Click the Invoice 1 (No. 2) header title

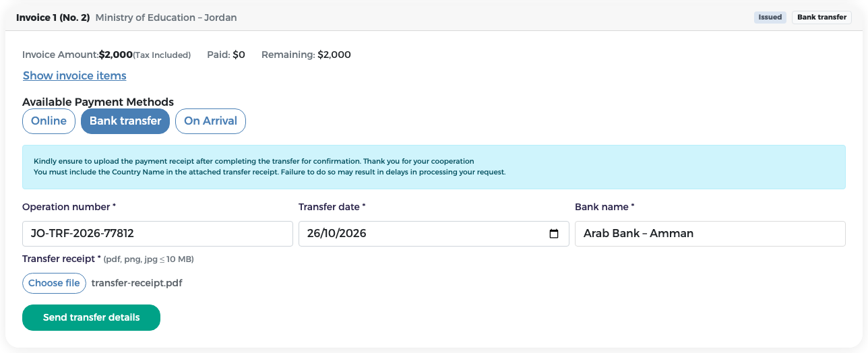(x=53, y=18)
